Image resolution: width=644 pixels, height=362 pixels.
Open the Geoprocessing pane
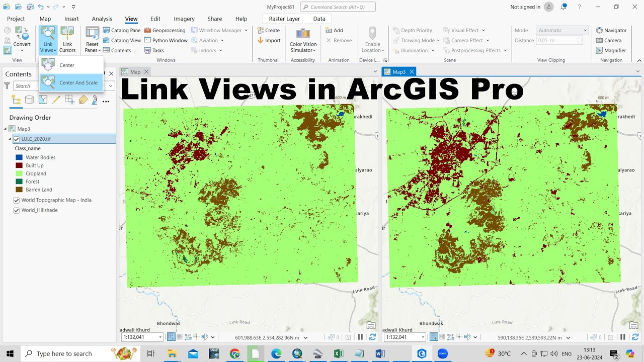pos(165,30)
